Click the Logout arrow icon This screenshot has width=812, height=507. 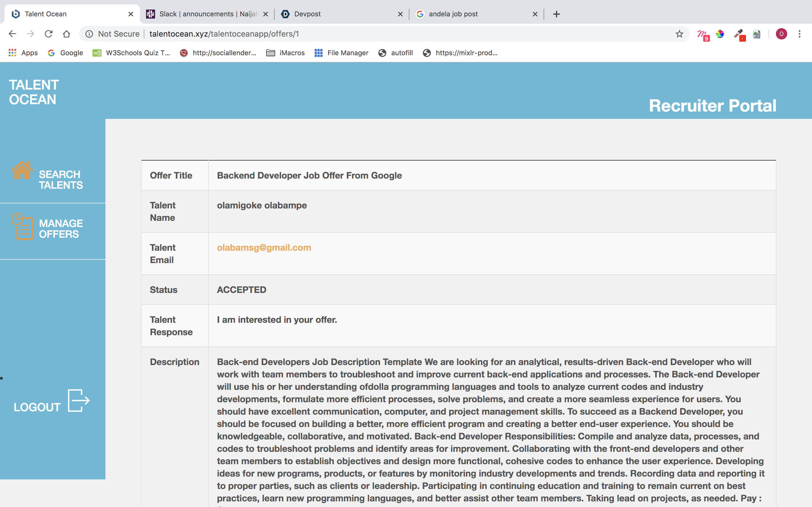point(78,400)
